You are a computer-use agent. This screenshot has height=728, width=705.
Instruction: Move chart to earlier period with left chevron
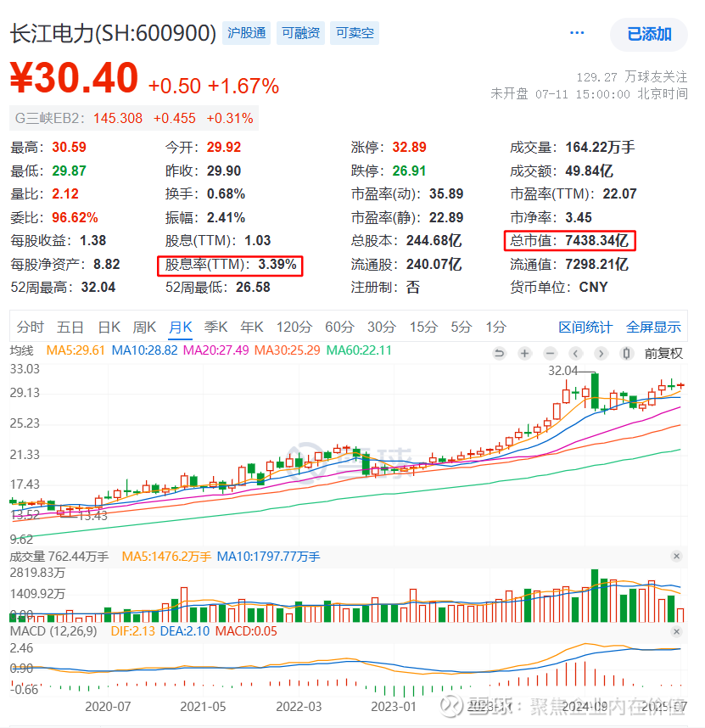click(x=575, y=354)
